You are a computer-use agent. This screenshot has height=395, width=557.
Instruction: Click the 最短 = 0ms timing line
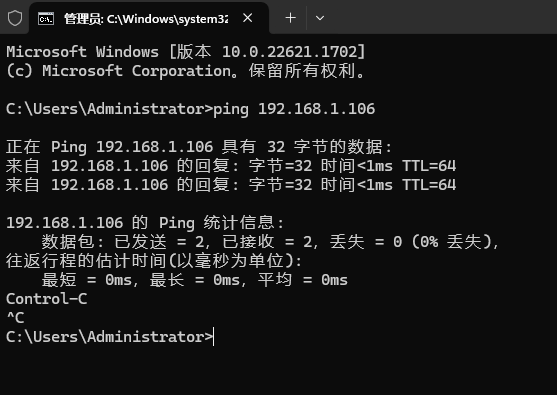[x=195, y=280]
